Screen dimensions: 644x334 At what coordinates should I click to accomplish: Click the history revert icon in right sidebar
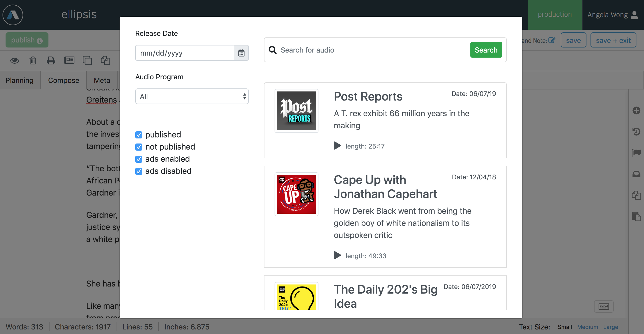(636, 132)
